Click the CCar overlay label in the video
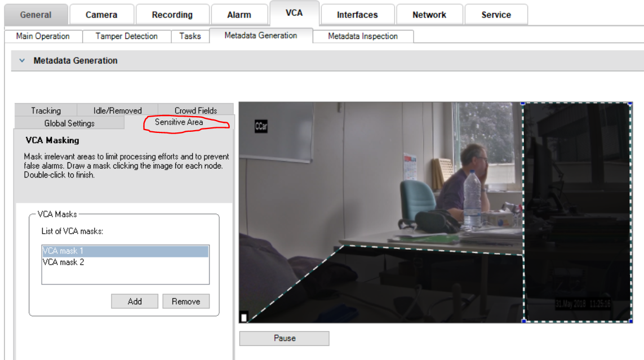644x360 pixels. [261, 126]
